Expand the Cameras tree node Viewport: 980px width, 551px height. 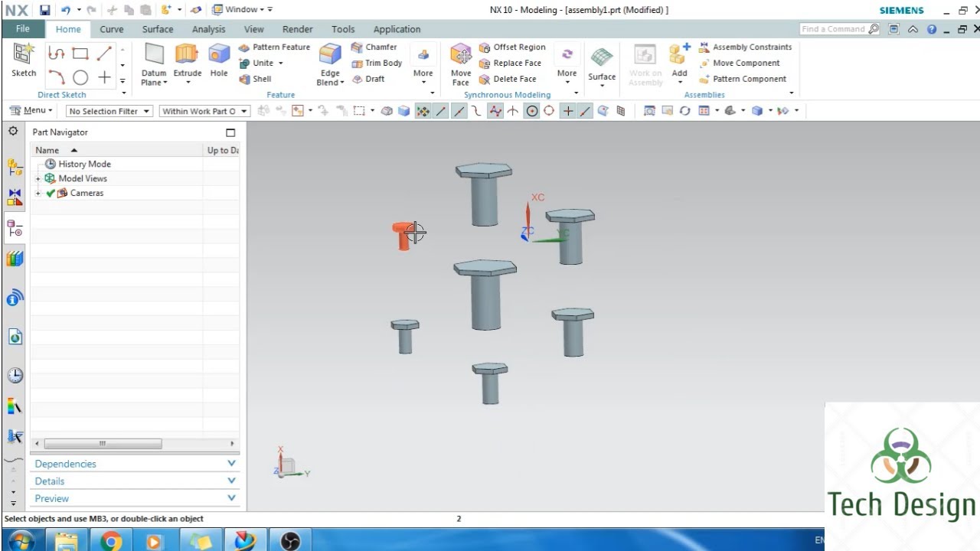pyautogui.click(x=38, y=193)
